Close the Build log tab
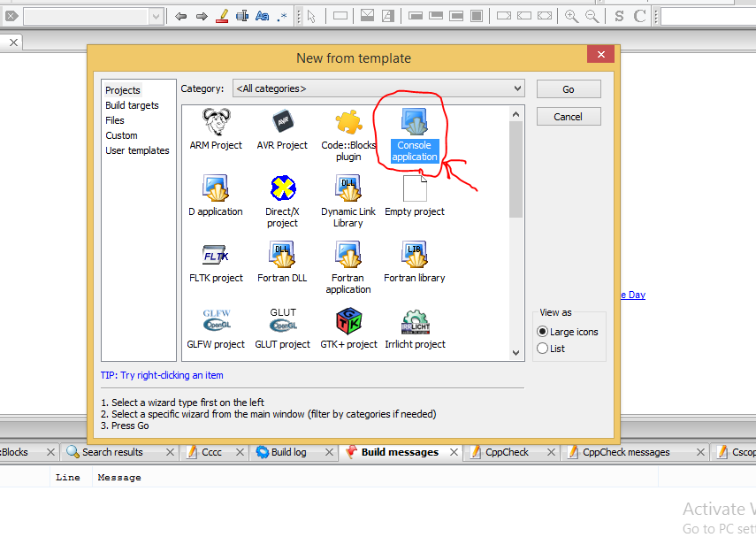Image resolution: width=756 pixels, height=537 pixels. pyautogui.click(x=329, y=452)
